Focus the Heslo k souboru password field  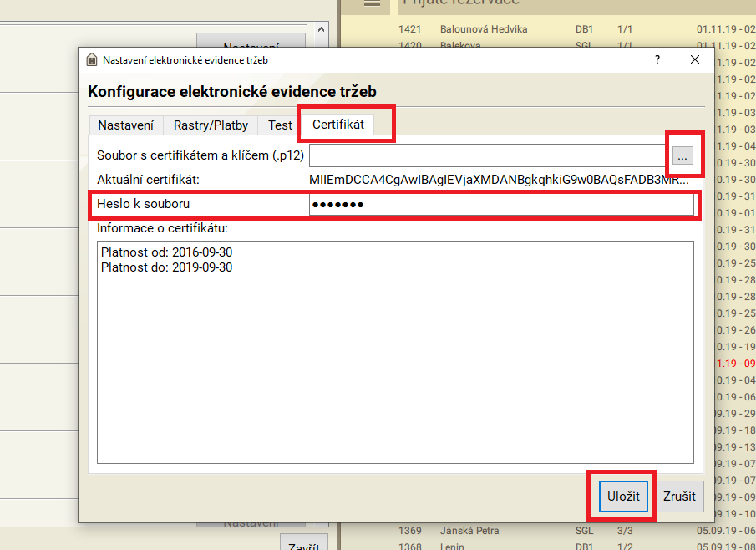[x=501, y=205]
